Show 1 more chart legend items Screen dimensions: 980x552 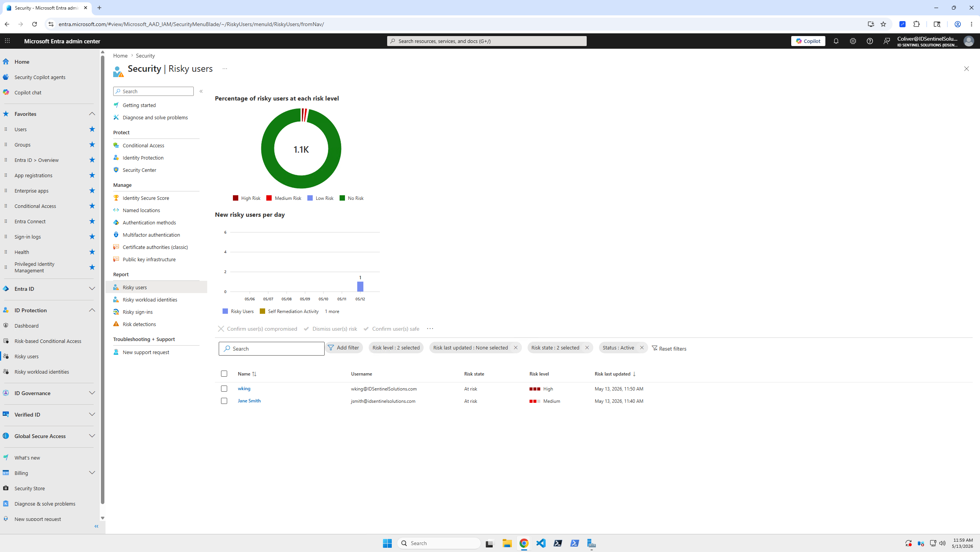pyautogui.click(x=332, y=311)
